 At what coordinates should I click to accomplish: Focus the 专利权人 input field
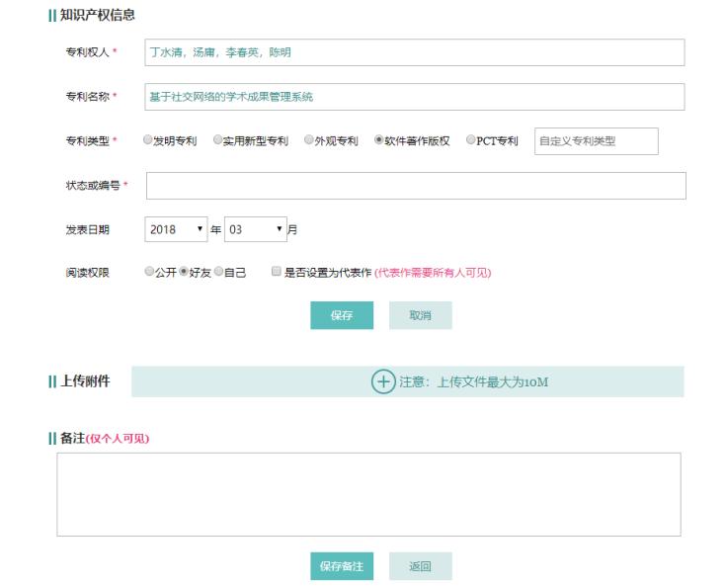414,51
